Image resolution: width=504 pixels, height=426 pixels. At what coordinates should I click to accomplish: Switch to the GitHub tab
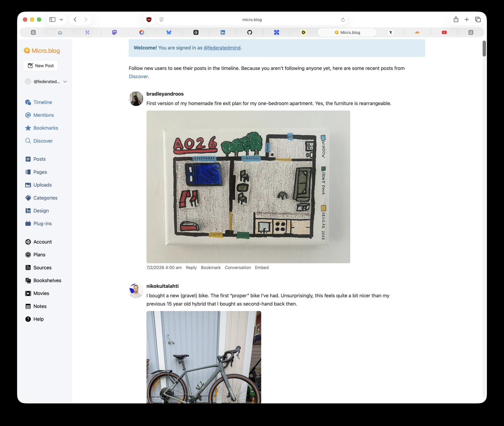click(250, 32)
